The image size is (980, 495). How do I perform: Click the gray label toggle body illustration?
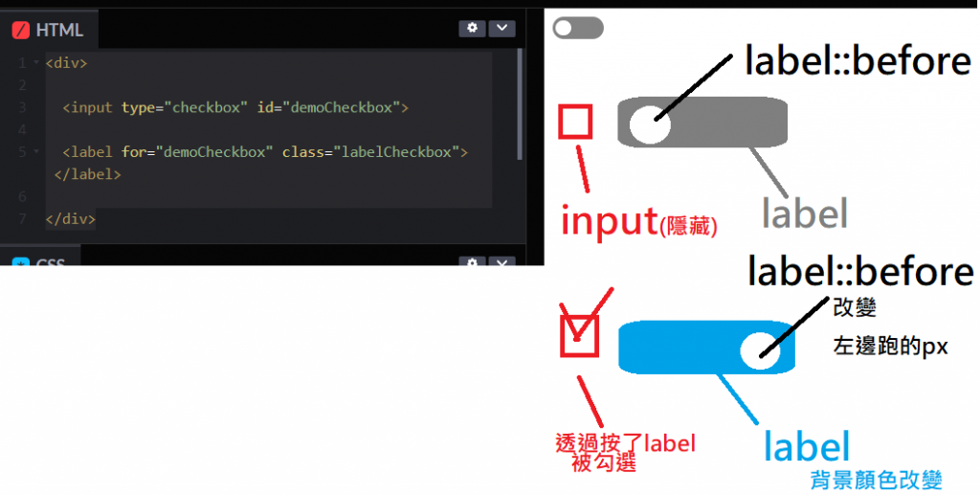(x=702, y=123)
